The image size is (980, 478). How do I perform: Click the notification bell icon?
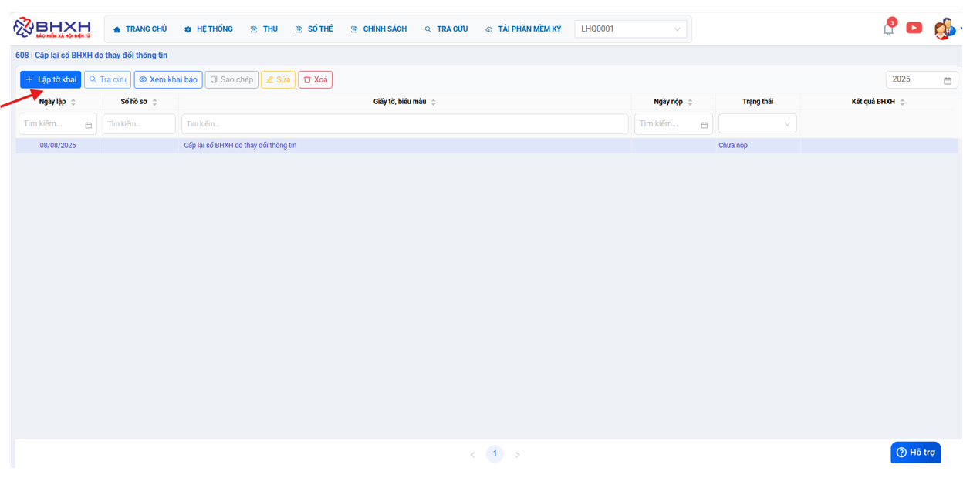tap(888, 29)
